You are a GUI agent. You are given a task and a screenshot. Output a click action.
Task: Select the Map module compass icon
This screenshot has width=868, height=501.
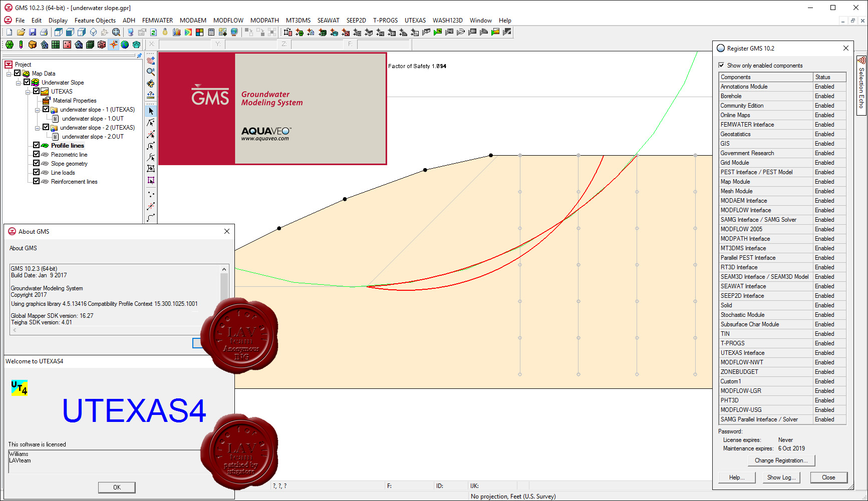coord(114,45)
